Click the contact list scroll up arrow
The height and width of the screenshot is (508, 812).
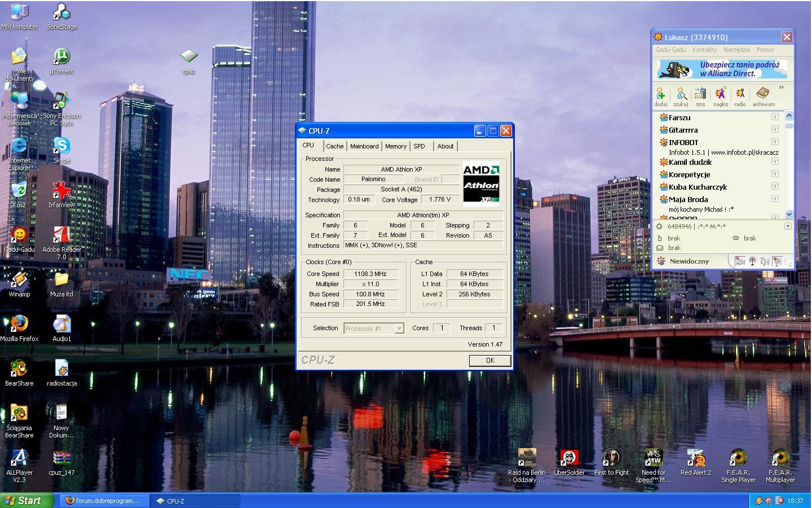click(x=789, y=115)
